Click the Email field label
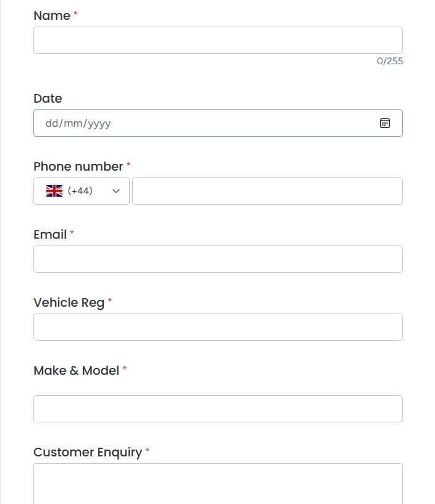Image resolution: width=435 pixels, height=504 pixels. [50, 234]
